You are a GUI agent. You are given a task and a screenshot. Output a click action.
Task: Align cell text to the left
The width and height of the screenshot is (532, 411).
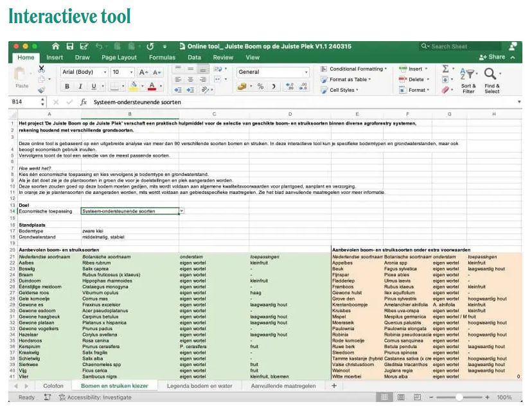coord(178,80)
